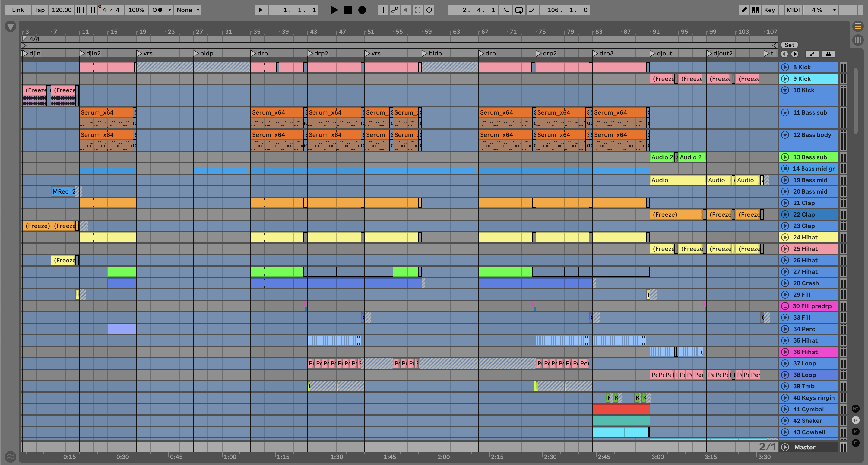868x465 pixels.
Task: Select the MRec_2 clip
Action: (x=64, y=191)
